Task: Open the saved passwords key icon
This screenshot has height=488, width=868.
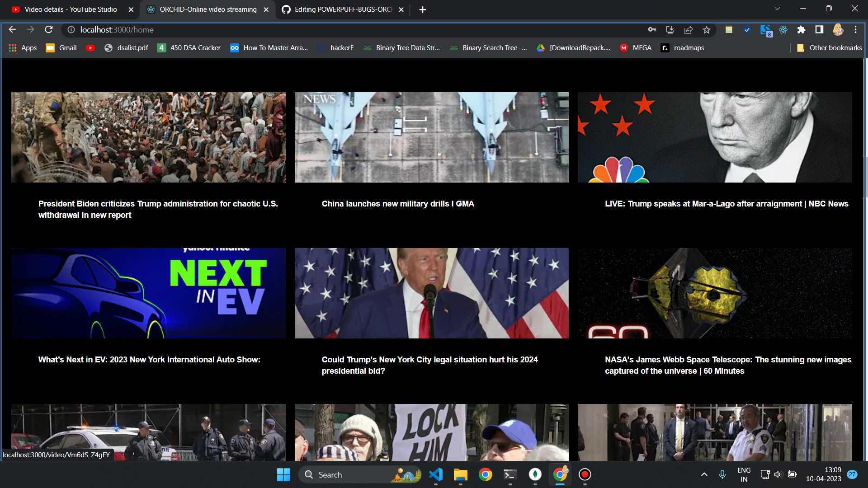Action: point(652,30)
